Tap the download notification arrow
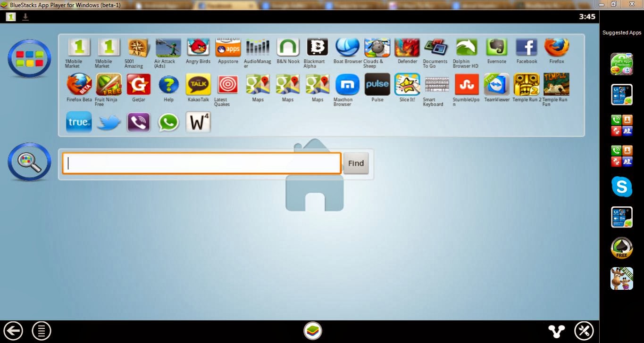Viewport: 644px width, 343px height. [x=25, y=16]
